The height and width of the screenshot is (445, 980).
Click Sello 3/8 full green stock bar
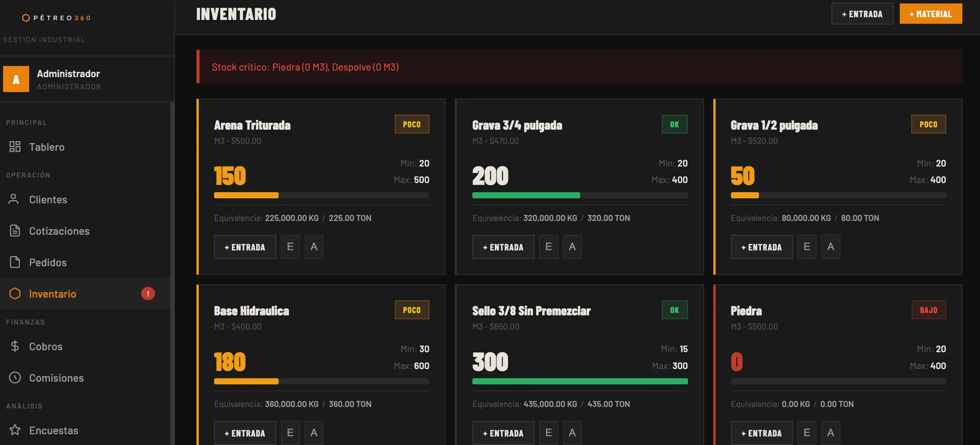[x=580, y=381]
